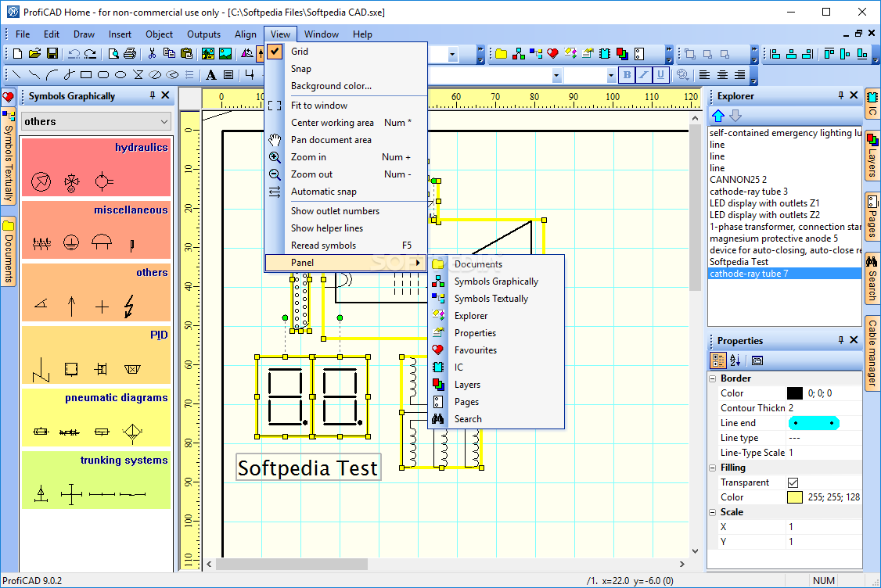Select Properties in the Panel submenu
Image resolution: width=881 pixels, height=588 pixels.
pyautogui.click(x=496, y=333)
